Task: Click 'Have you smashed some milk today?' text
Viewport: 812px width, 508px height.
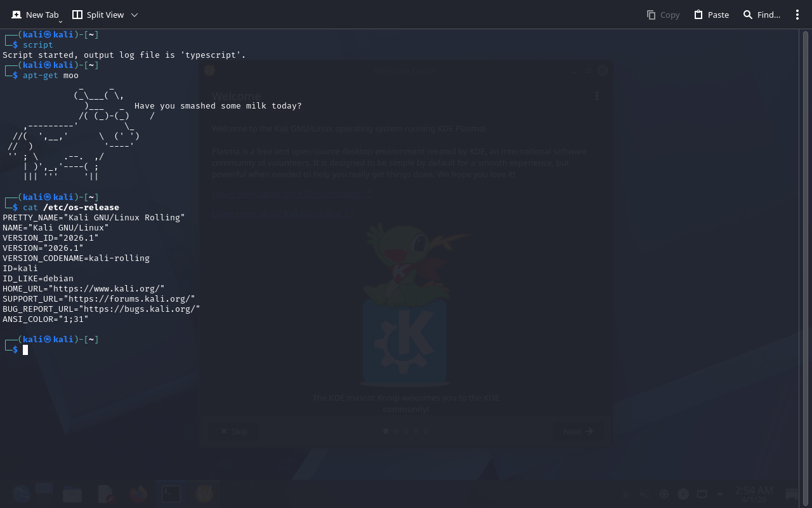Action: pyautogui.click(x=218, y=106)
